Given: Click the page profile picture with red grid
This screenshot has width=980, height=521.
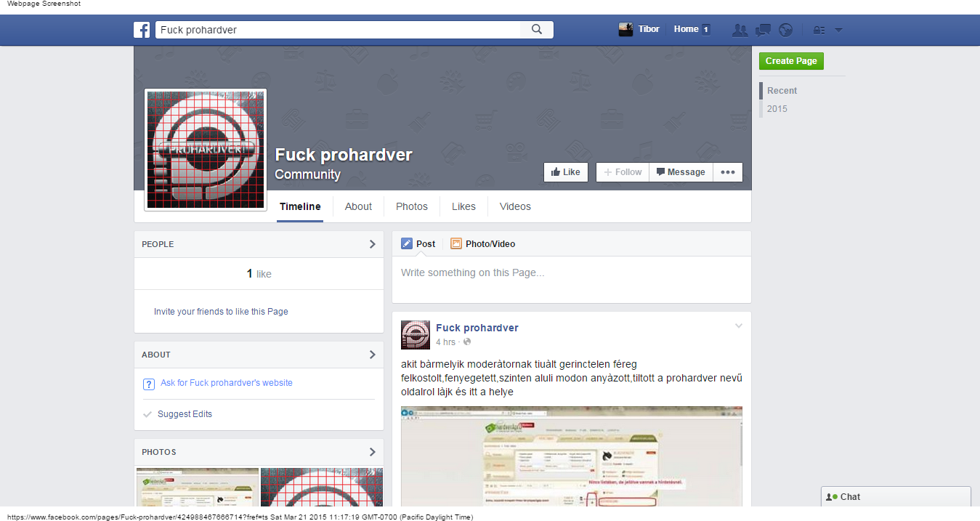Looking at the screenshot, I should pyautogui.click(x=206, y=150).
